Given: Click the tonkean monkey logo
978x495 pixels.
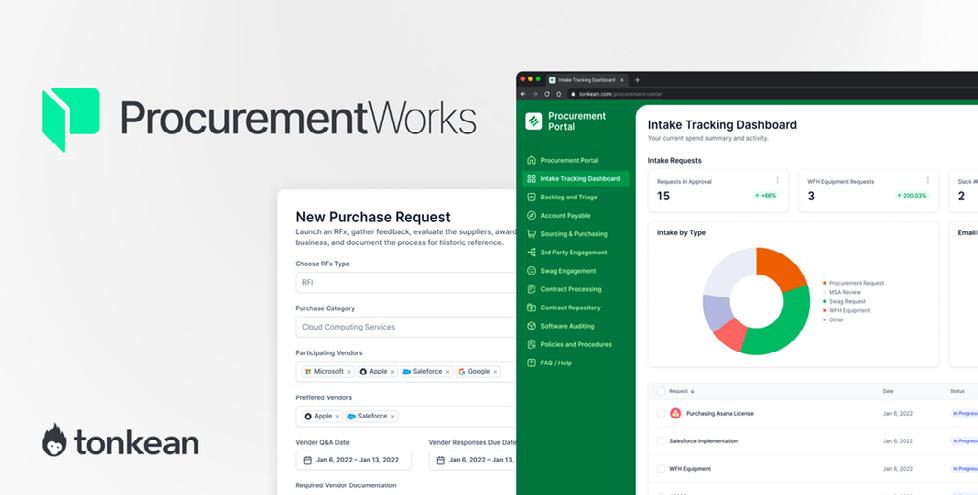Looking at the screenshot, I should tap(54, 440).
